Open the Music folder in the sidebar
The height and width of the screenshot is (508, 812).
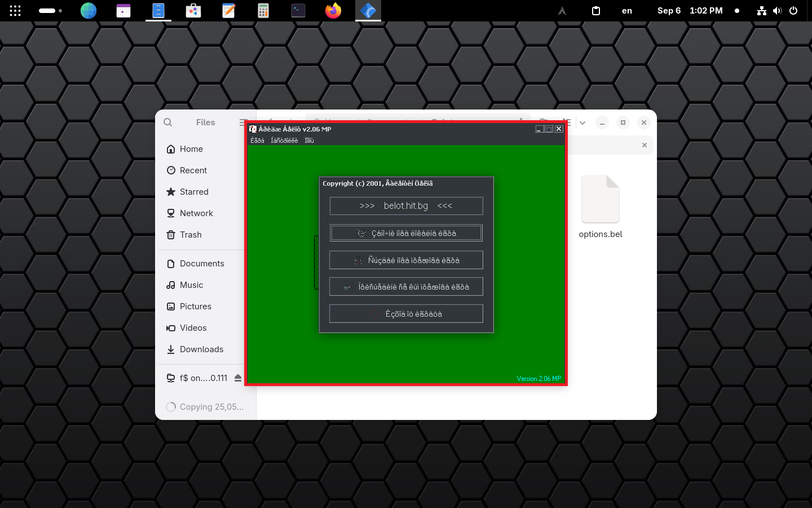click(205, 285)
